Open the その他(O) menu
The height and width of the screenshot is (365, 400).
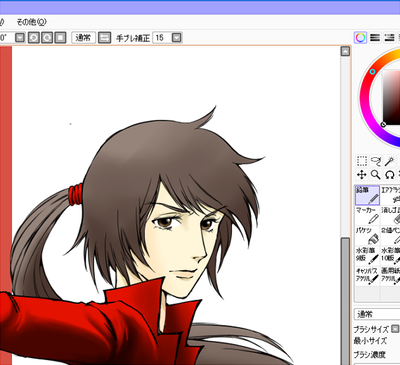point(31,22)
